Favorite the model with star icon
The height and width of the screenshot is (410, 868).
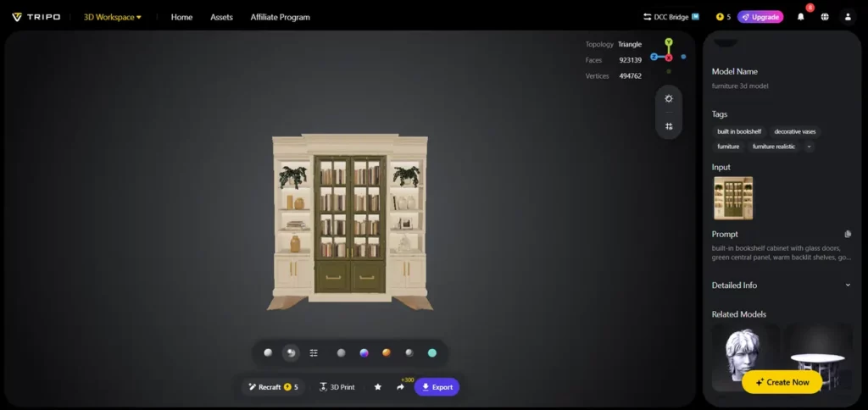click(377, 387)
